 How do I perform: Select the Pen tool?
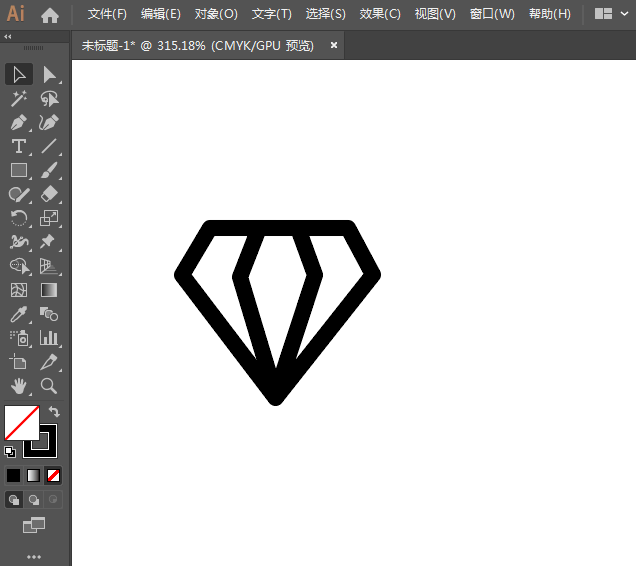[18, 123]
